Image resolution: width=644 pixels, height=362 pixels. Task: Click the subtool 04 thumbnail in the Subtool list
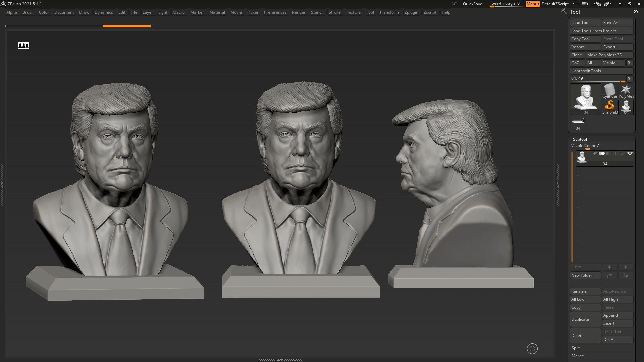pyautogui.click(x=582, y=157)
